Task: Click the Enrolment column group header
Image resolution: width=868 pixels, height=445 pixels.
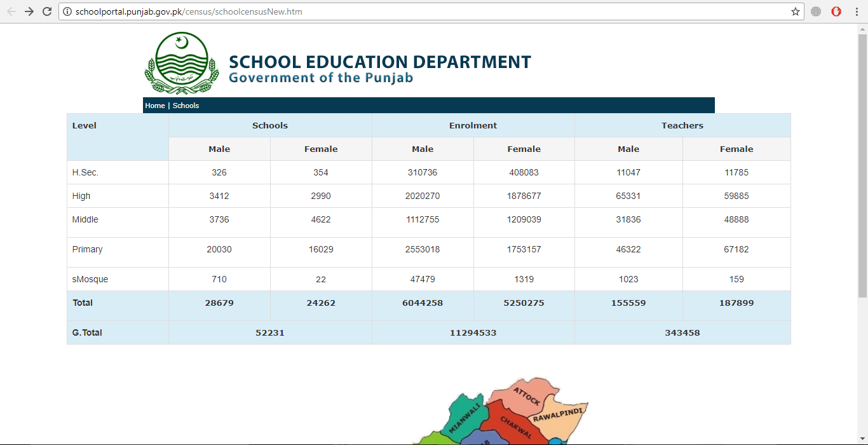Action: [x=473, y=125]
